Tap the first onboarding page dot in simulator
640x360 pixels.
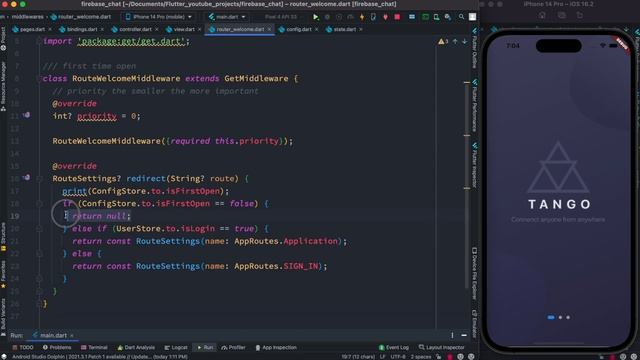pyautogui.click(x=551, y=317)
